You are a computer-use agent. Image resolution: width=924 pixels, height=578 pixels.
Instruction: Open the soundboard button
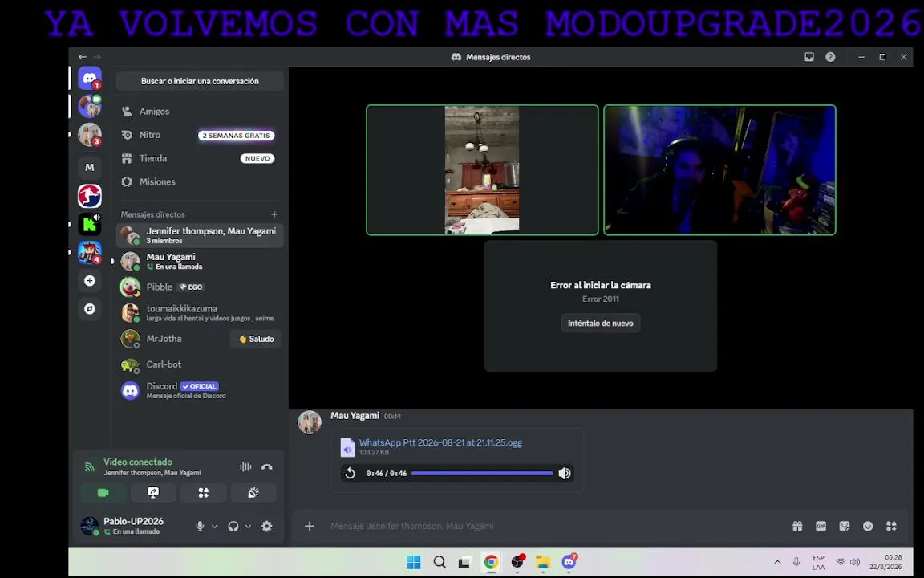(x=253, y=492)
